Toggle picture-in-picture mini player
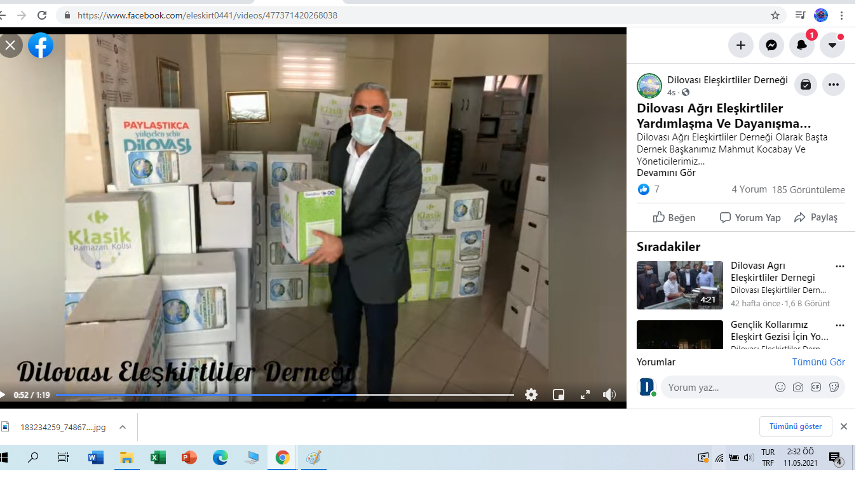The height and width of the screenshot is (488, 868). pos(559,395)
